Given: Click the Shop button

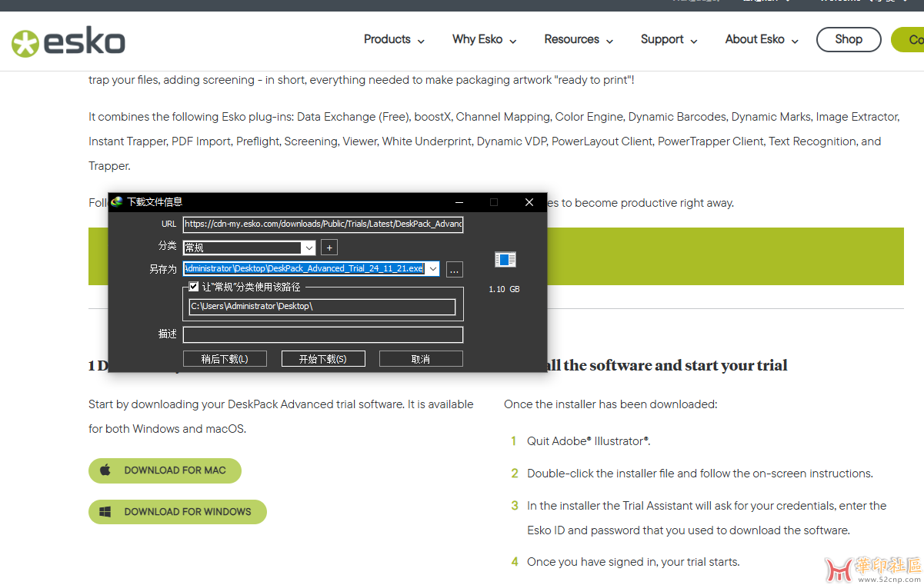Looking at the screenshot, I should (849, 39).
